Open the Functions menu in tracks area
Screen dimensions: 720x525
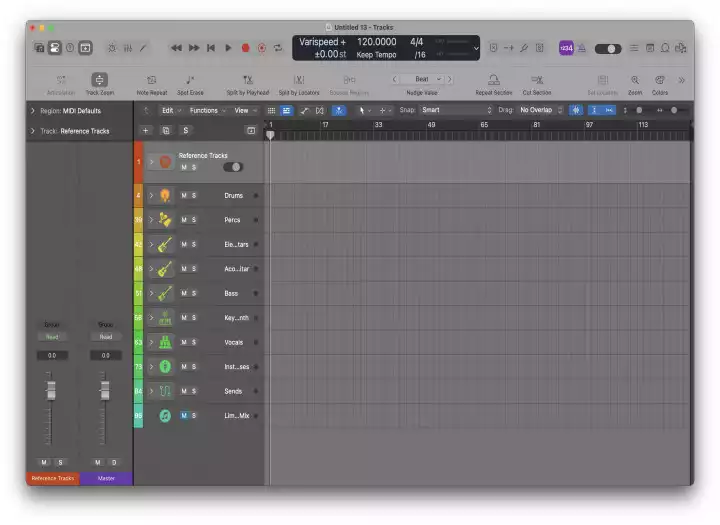pos(208,110)
